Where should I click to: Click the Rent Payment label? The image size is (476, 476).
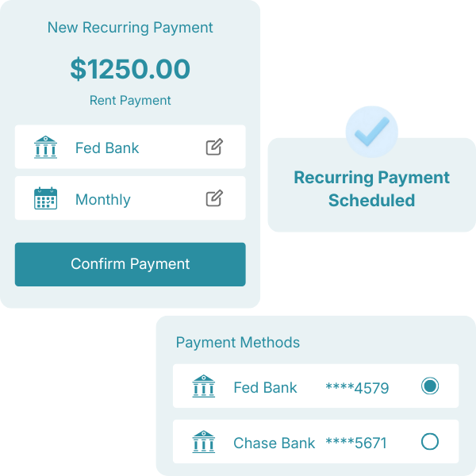coord(130,101)
